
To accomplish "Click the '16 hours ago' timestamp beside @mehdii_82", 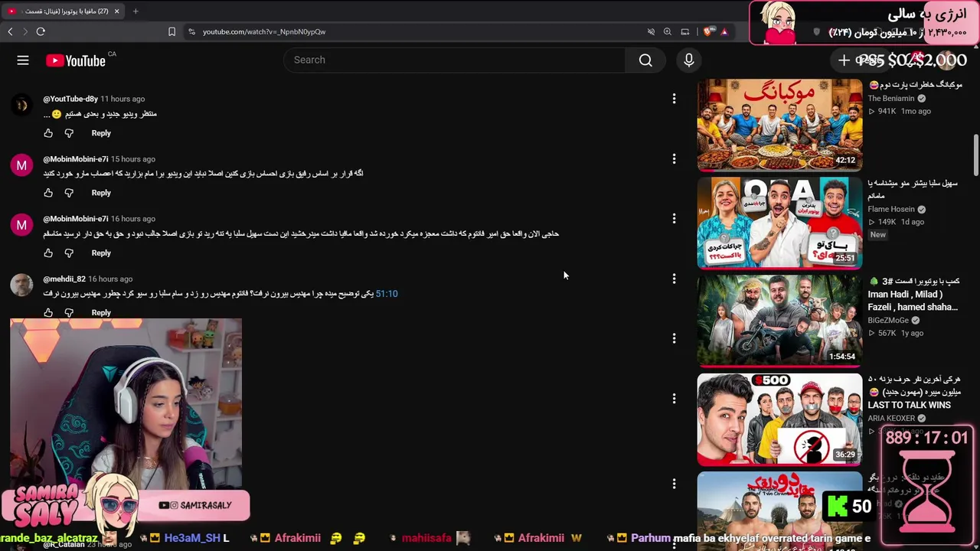I will tap(110, 279).
